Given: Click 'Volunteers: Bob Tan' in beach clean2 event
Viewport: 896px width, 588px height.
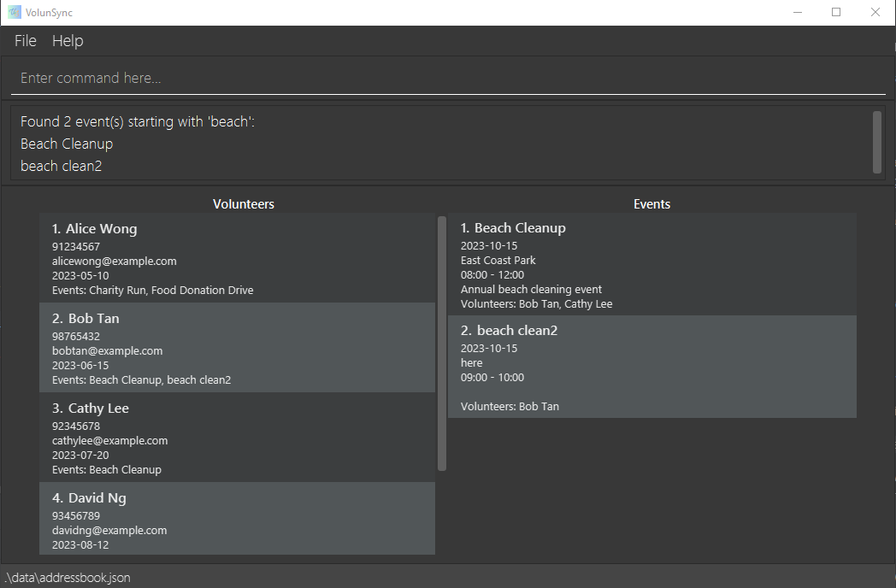Looking at the screenshot, I should (x=510, y=406).
